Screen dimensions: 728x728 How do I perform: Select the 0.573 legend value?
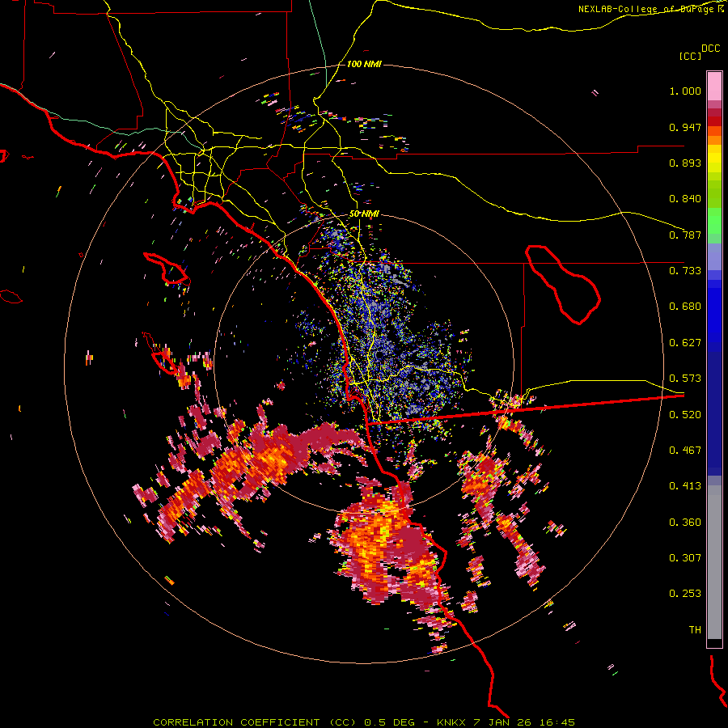point(685,379)
